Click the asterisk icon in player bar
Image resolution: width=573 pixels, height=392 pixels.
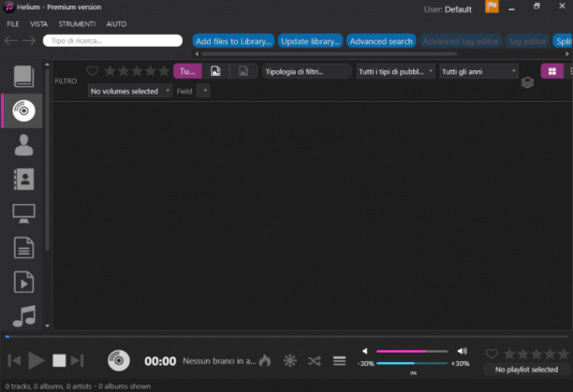coord(290,360)
